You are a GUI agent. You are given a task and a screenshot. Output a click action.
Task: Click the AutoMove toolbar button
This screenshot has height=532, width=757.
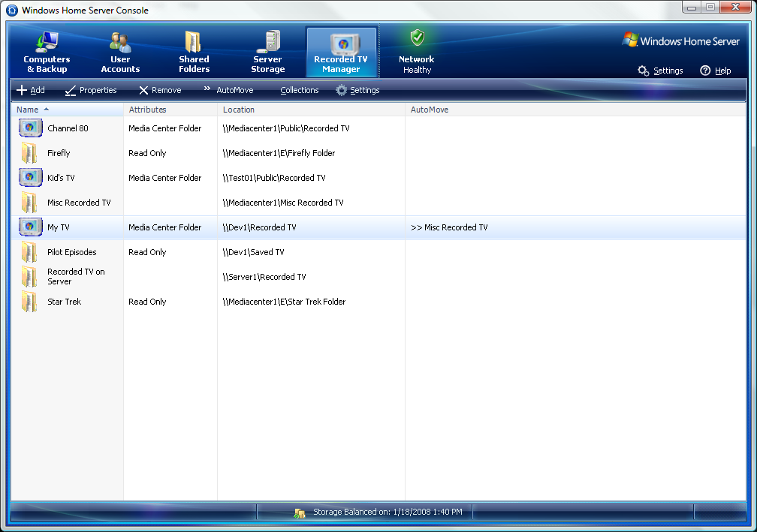pos(228,90)
